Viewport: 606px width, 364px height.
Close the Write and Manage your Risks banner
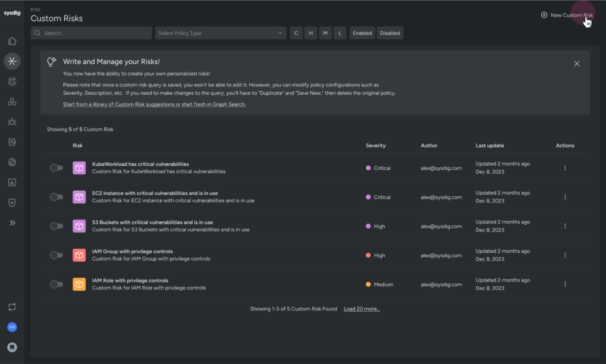[x=576, y=64]
